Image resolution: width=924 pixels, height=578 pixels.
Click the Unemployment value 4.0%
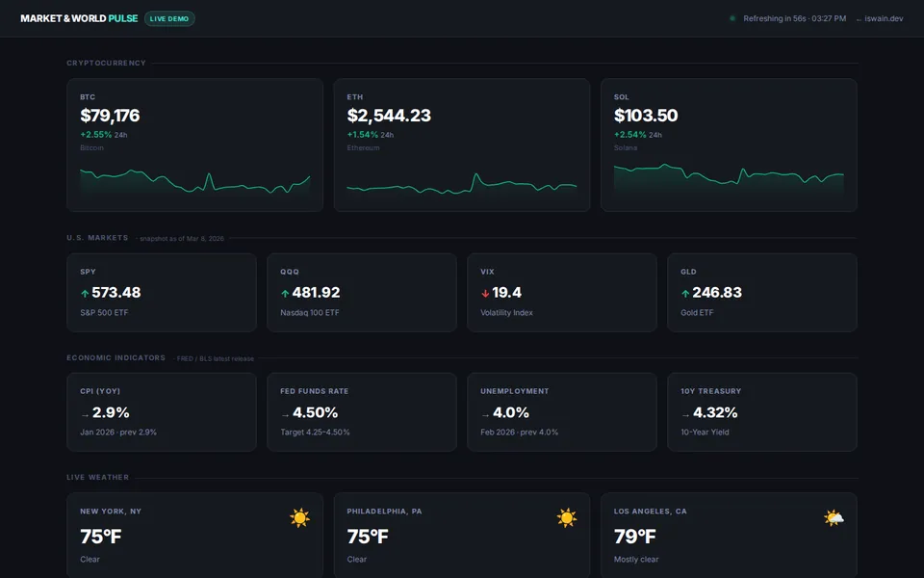[511, 412]
